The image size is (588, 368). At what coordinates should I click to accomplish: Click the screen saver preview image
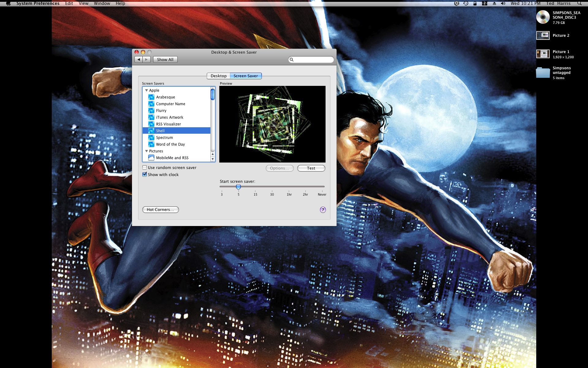click(x=272, y=124)
